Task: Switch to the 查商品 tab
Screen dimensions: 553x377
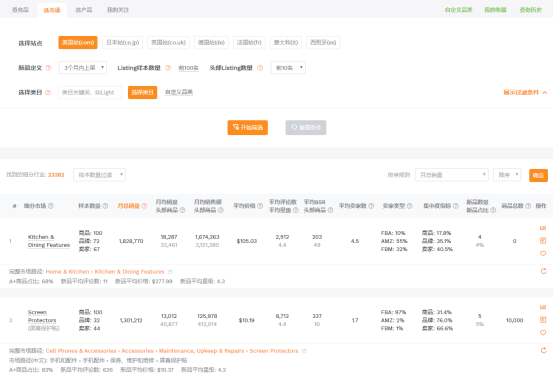Action: click(x=20, y=10)
